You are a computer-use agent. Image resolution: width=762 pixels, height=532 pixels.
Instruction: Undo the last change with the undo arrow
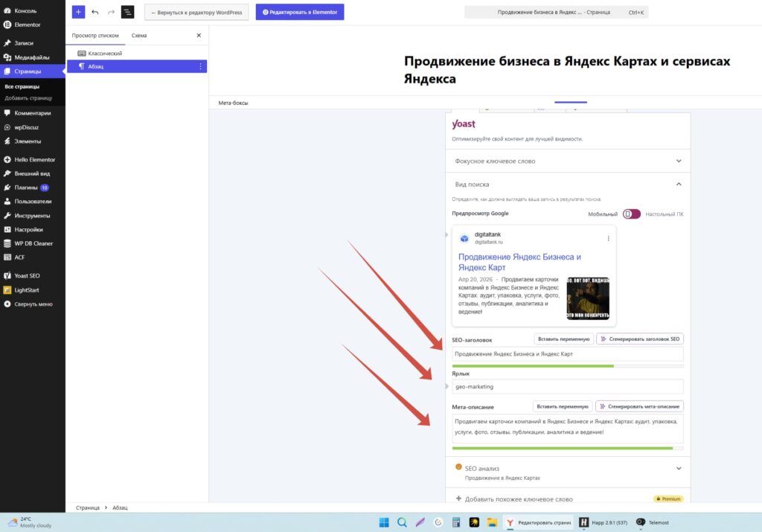tap(95, 12)
